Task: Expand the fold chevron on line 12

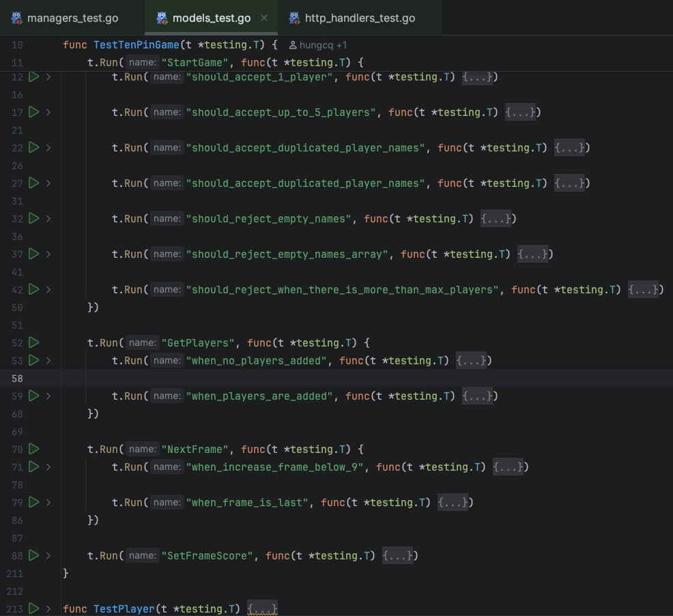Action: coord(48,77)
